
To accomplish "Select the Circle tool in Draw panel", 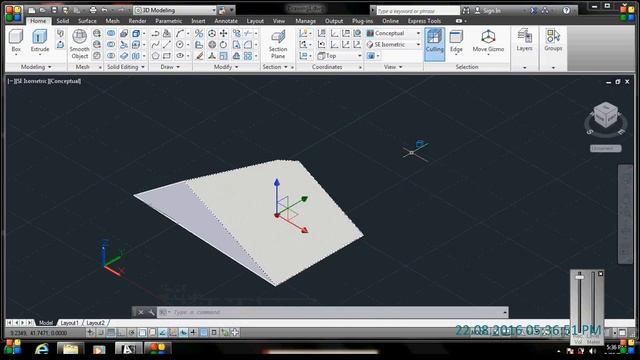I will click(180, 44).
